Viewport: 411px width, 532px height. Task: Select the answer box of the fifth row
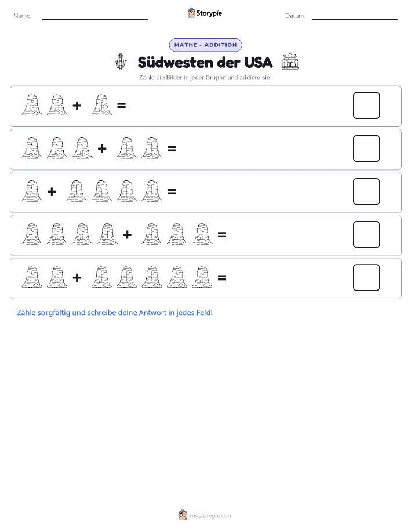(366, 277)
